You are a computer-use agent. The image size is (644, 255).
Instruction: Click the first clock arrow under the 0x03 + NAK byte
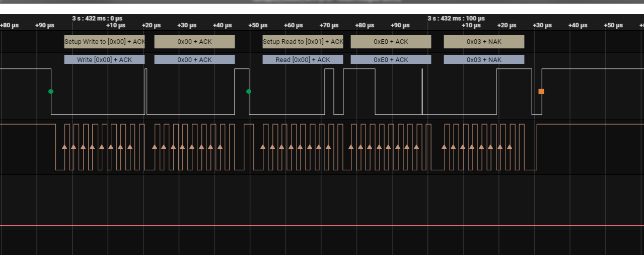click(x=444, y=147)
